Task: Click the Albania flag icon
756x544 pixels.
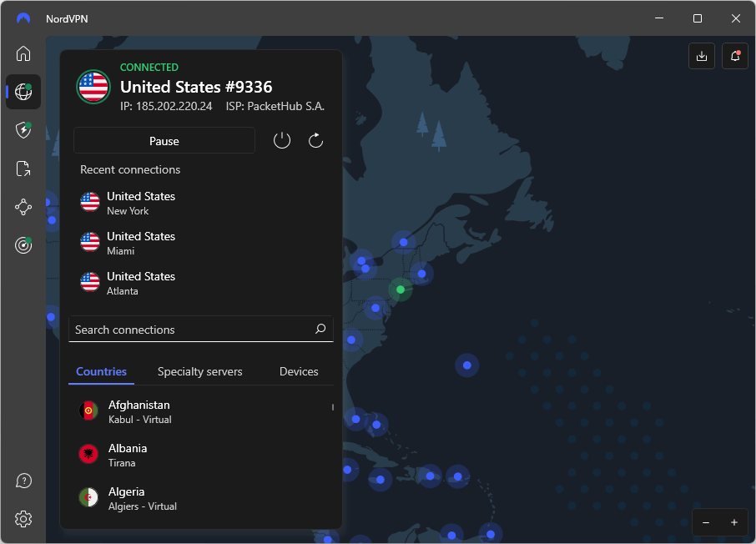Action: 88,454
